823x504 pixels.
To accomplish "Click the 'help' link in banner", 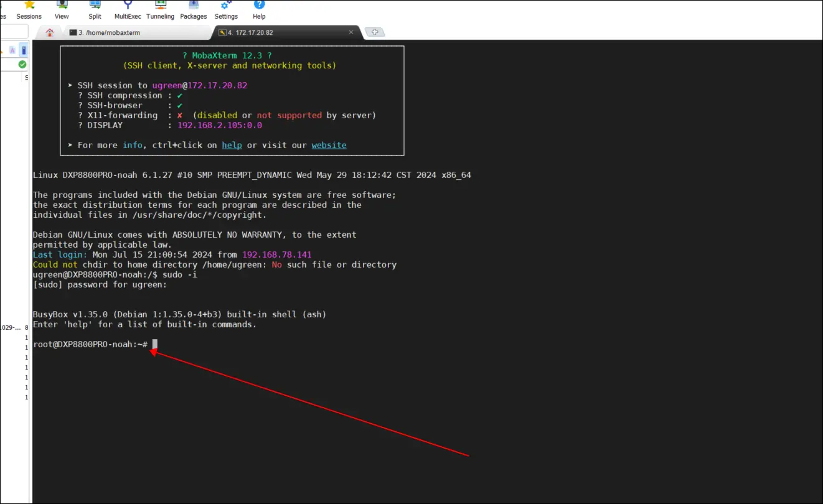I will coord(232,145).
